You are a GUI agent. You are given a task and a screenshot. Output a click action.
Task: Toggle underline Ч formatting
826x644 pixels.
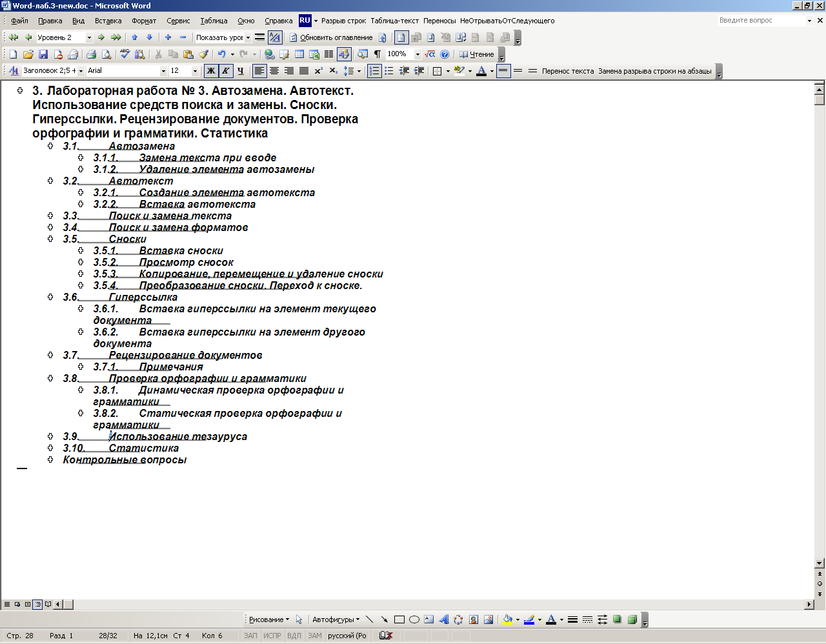coord(240,71)
